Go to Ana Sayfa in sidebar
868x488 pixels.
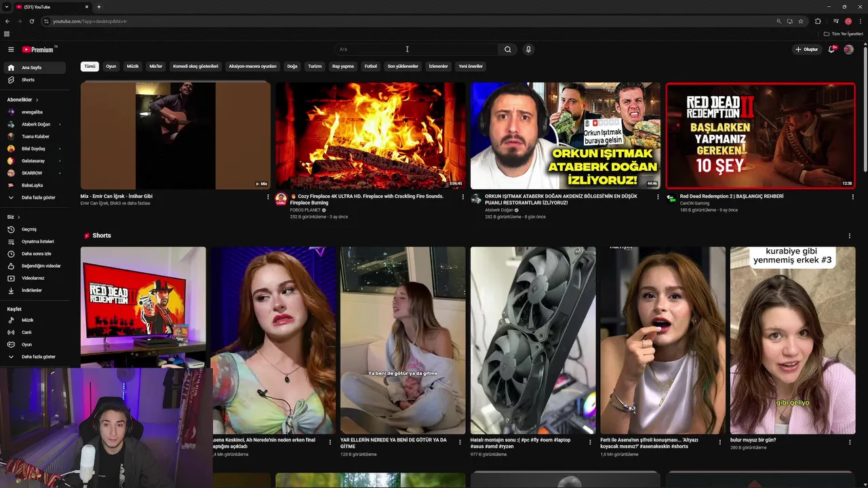[36, 68]
